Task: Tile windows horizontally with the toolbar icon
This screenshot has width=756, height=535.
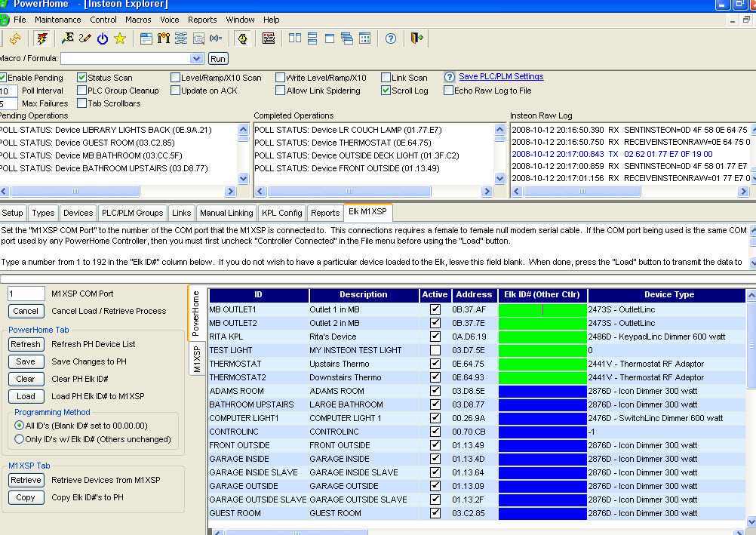Action: tap(312, 38)
